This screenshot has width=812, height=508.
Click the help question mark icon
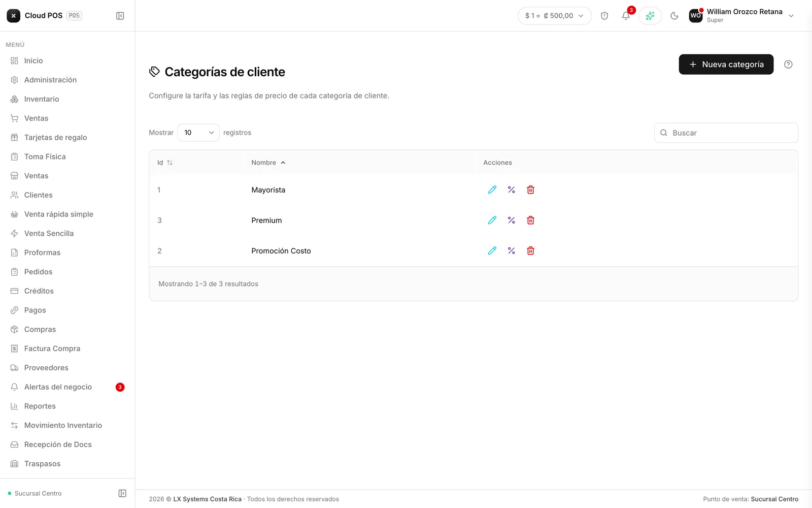(788, 65)
